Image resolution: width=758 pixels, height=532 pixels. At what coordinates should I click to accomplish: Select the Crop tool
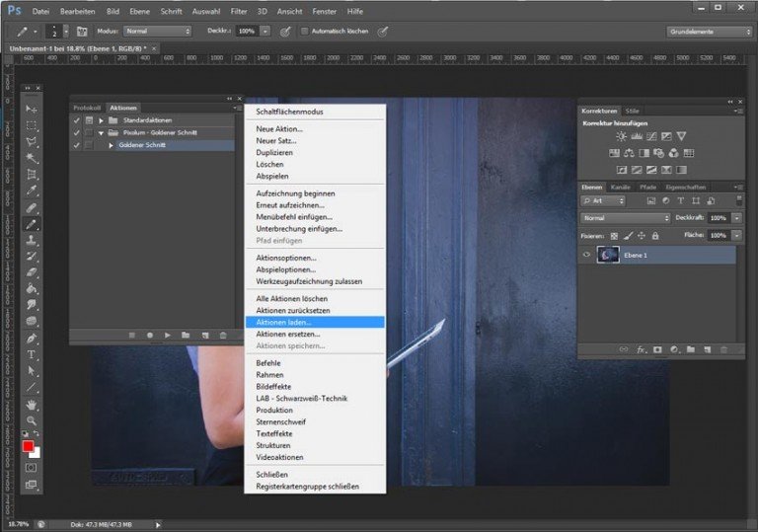tap(32, 175)
